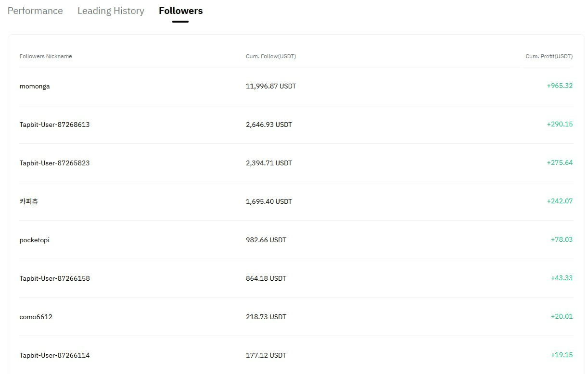
Task: Click the +965.32 profit value
Action: click(560, 86)
